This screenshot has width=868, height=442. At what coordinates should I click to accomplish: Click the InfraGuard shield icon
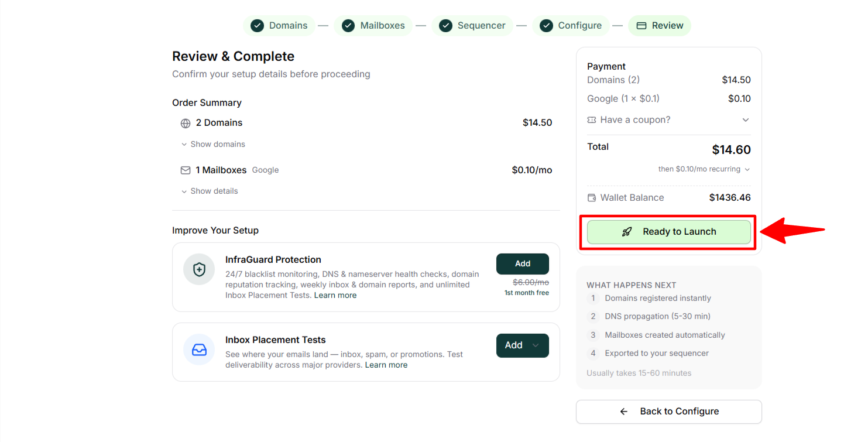[199, 270]
